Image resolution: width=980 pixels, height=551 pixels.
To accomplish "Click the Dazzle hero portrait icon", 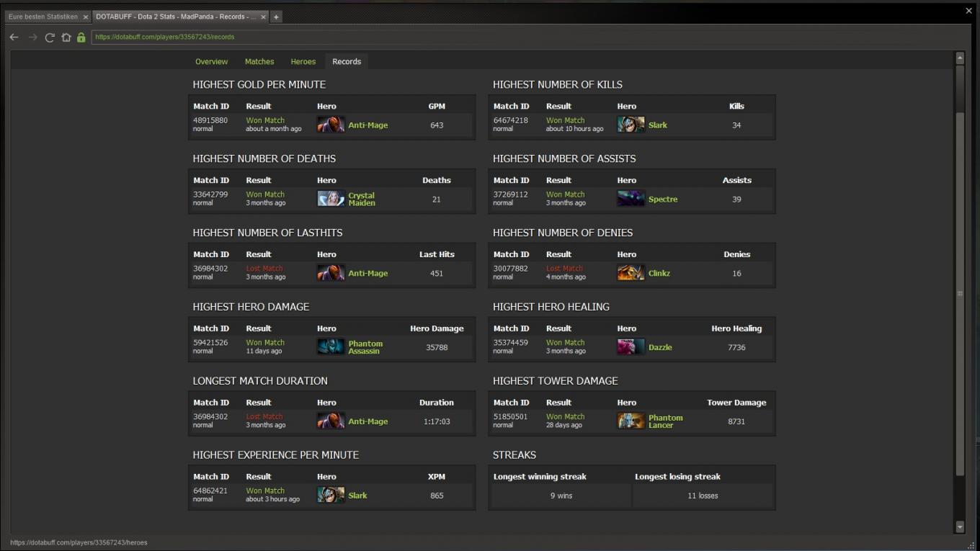I will click(631, 347).
